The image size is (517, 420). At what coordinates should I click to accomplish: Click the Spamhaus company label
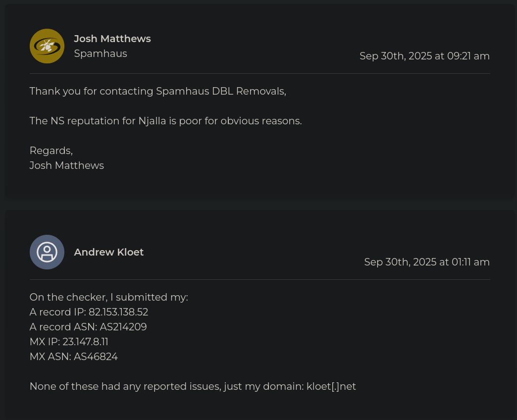pos(101,53)
